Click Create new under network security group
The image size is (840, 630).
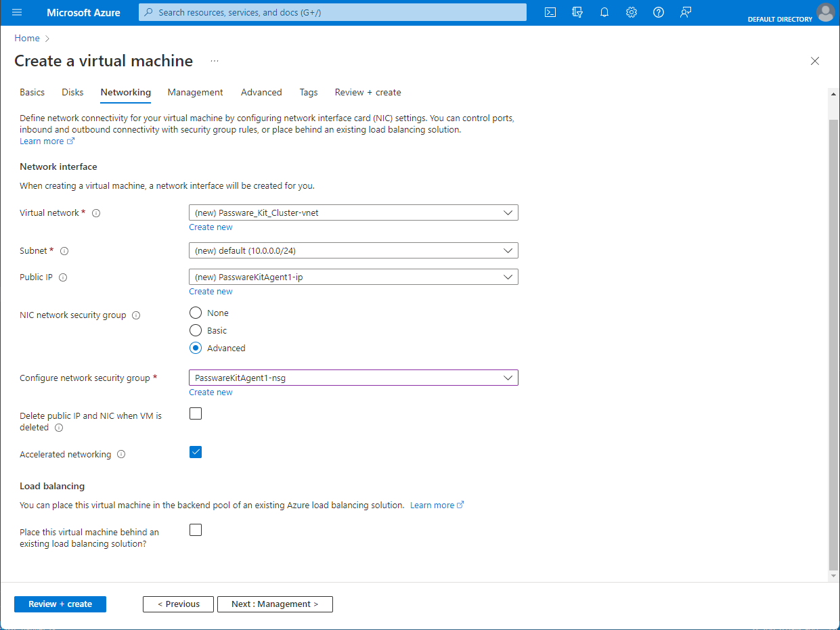(211, 392)
